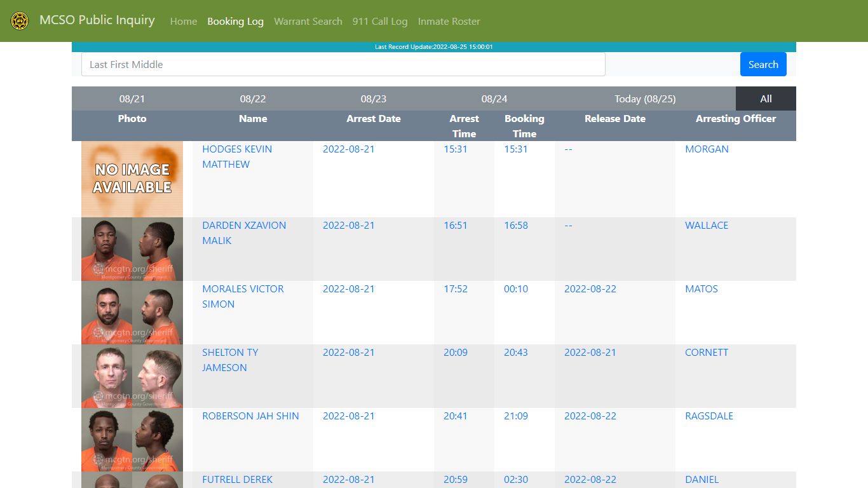Open FUTRELL DEREK record
The height and width of the screenshot is (488, 868).
(x=237, y=479)
